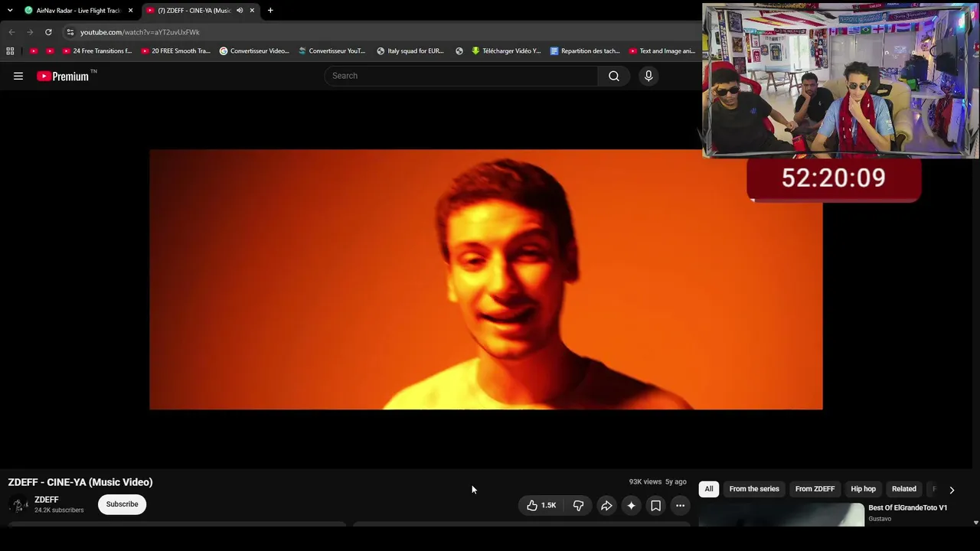This screenshot has width=980, height=551.
Task: Open 20 FREE Smooth Tra... bookmark
Action: 175,51
